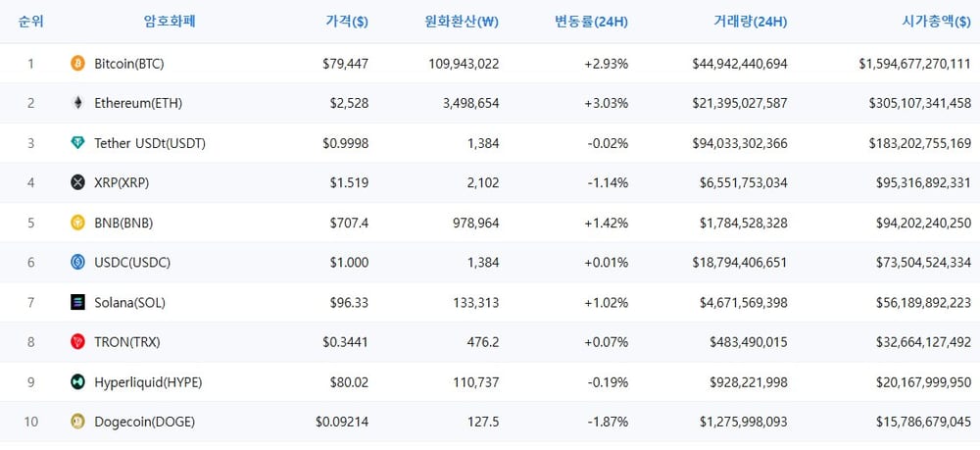Select won value 978,964
The image size is (980, 450).
pos(476,224)
